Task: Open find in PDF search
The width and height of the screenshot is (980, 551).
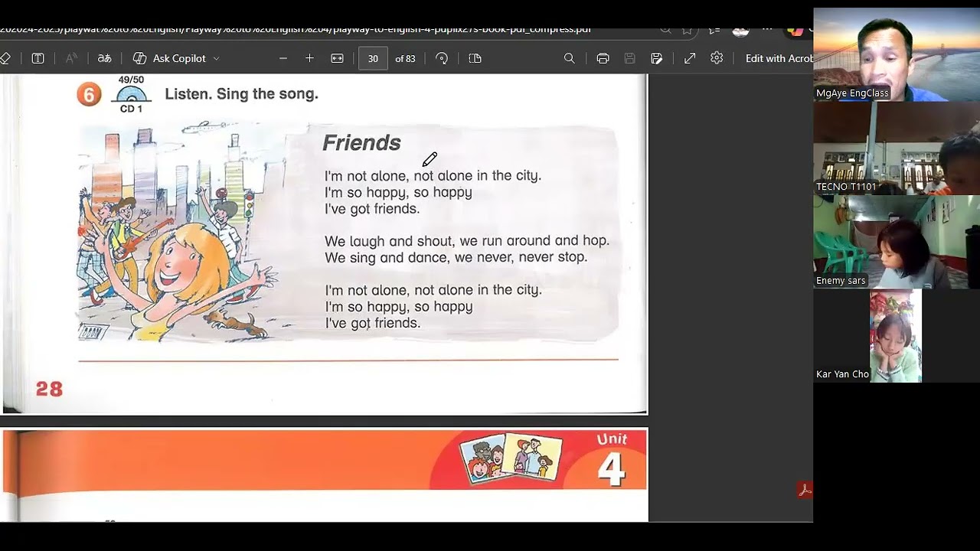Action: tap(569, 58)
